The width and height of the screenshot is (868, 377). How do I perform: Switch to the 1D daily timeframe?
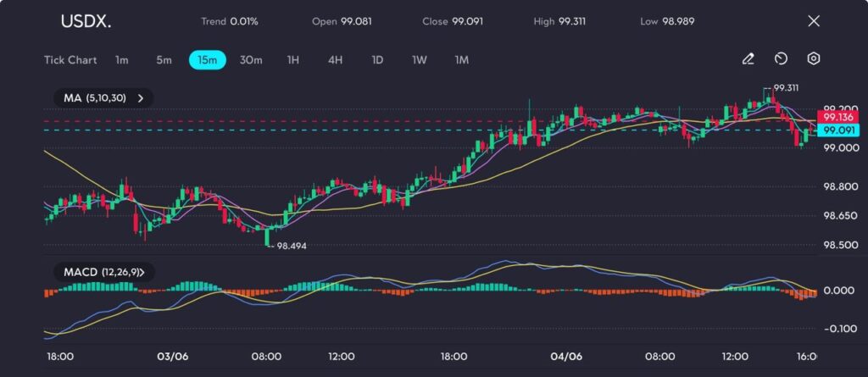(377, 60)
